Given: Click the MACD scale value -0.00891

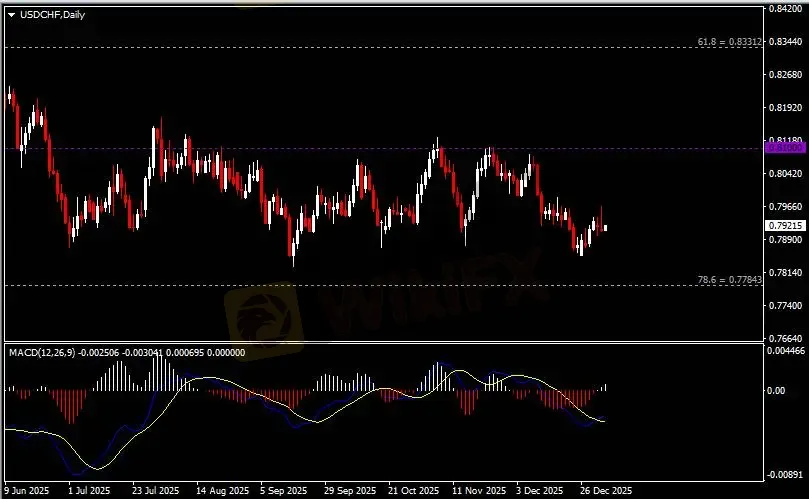Looking at the screenshot, I should point(785,475).
